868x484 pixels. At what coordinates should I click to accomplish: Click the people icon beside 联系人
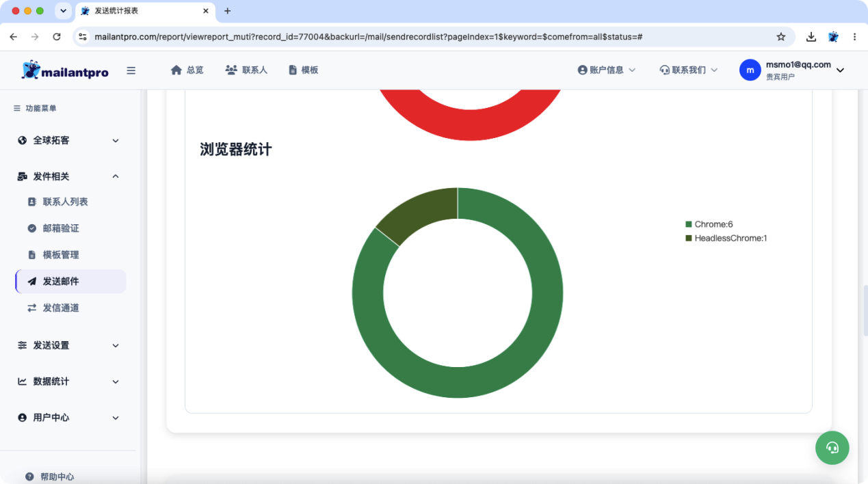(231, 70)
